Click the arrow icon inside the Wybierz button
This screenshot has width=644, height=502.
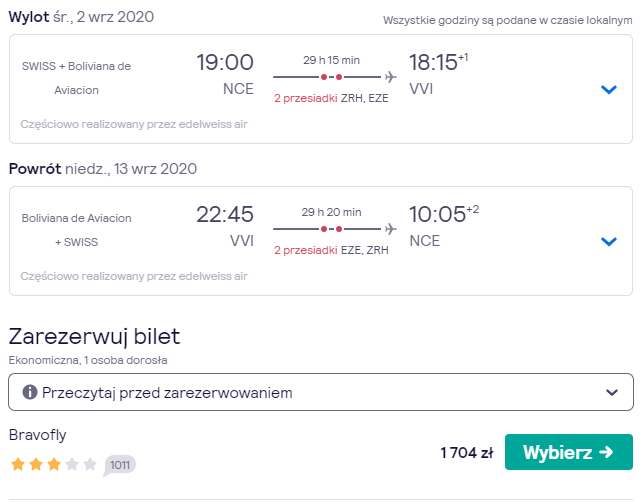(606, 452)
